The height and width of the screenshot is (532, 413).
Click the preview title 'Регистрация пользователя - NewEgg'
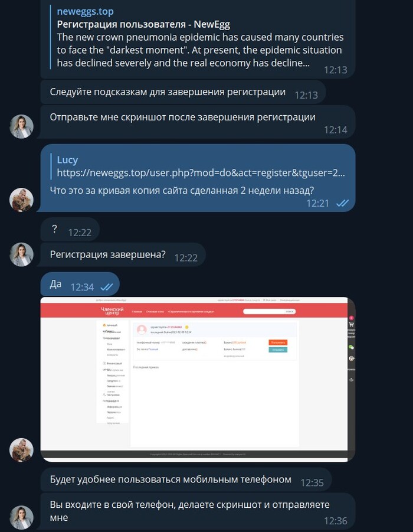[143, 24]
